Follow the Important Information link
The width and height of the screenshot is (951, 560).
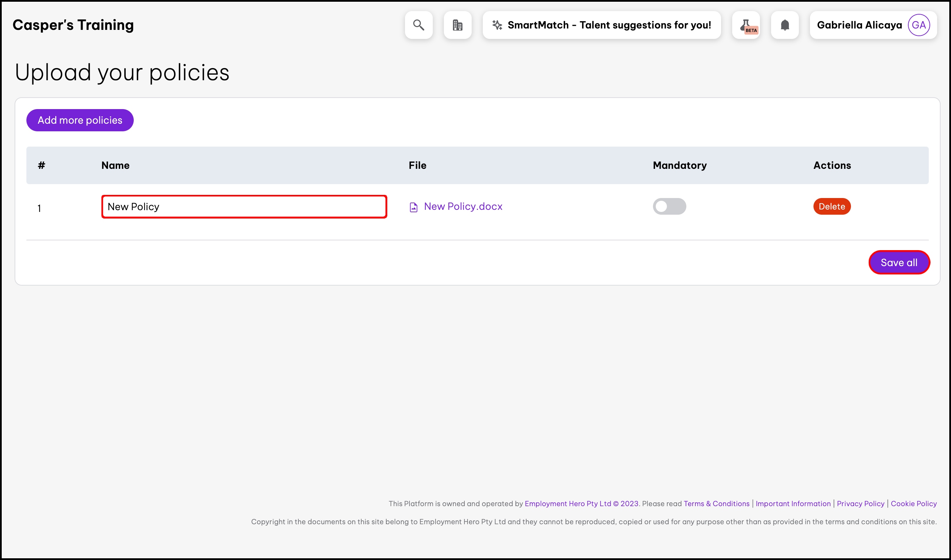[793, 503]
